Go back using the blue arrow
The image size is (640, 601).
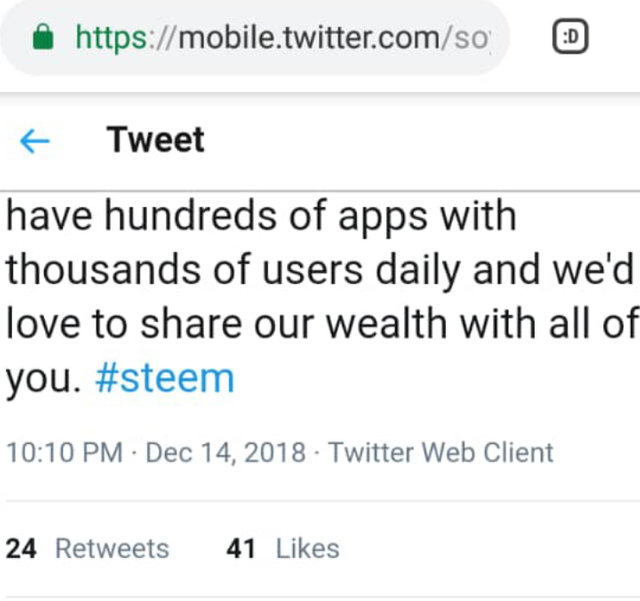click(35, 142)
